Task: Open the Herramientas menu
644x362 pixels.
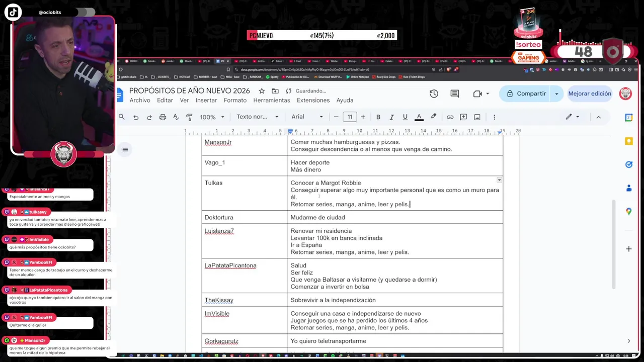Action: (272, 100)
